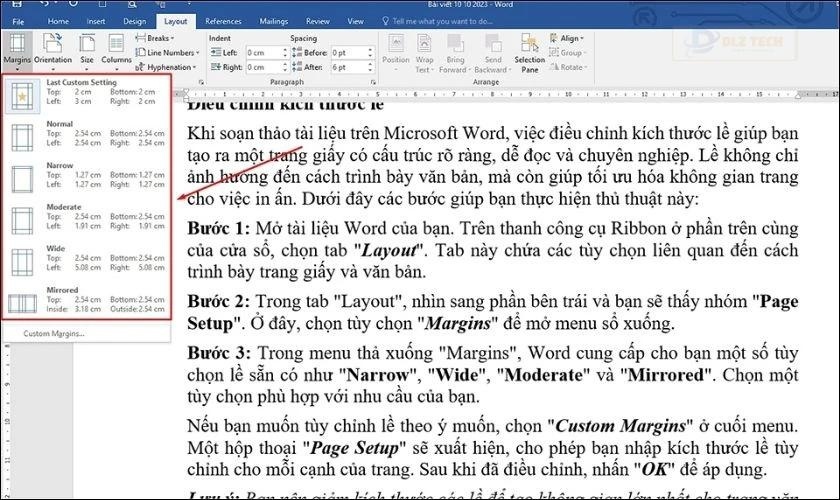Open the Hyphenation dropdown
840x500 pixels.
pyautogui.click(x=166, y=67)
